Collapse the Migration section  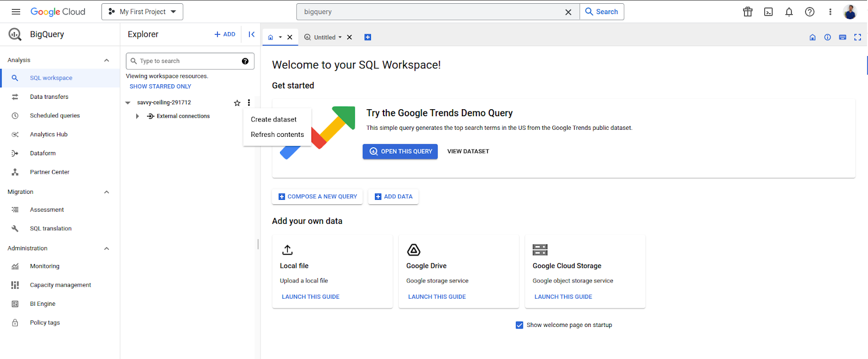click(107, 192)
